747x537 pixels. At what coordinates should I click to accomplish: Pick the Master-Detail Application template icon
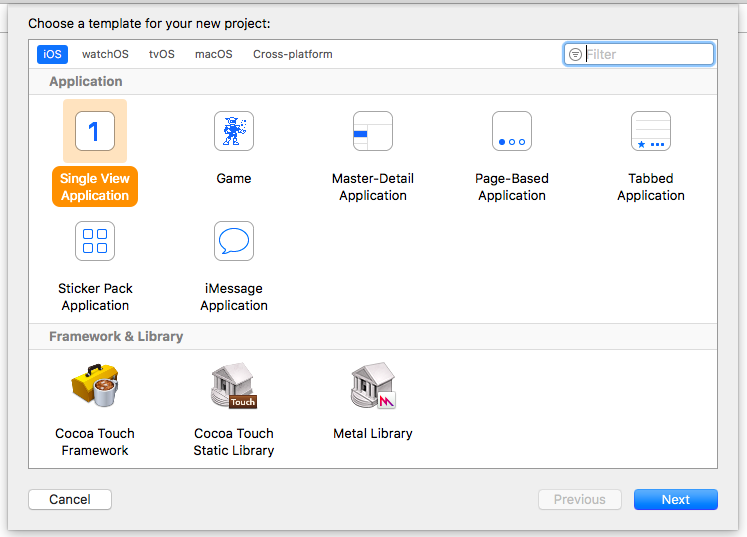tap(373, 131)
